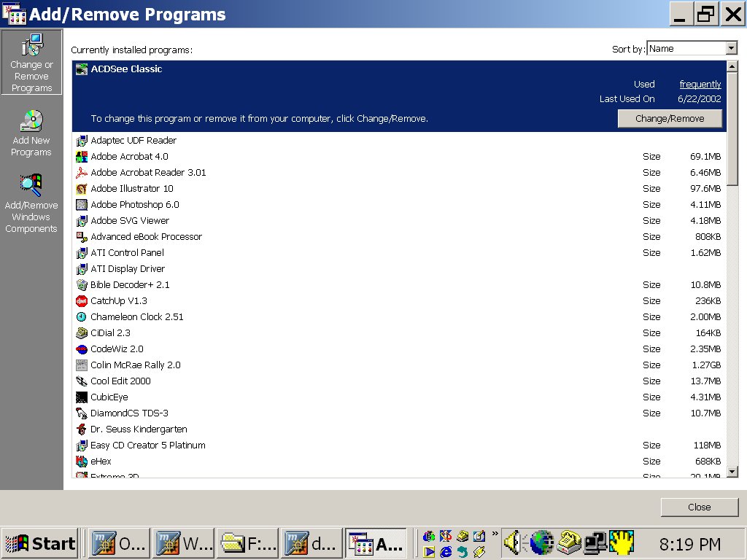Click the CiDial 2.3 phone icon
This screenshot has height=560, width=747.
82,332
